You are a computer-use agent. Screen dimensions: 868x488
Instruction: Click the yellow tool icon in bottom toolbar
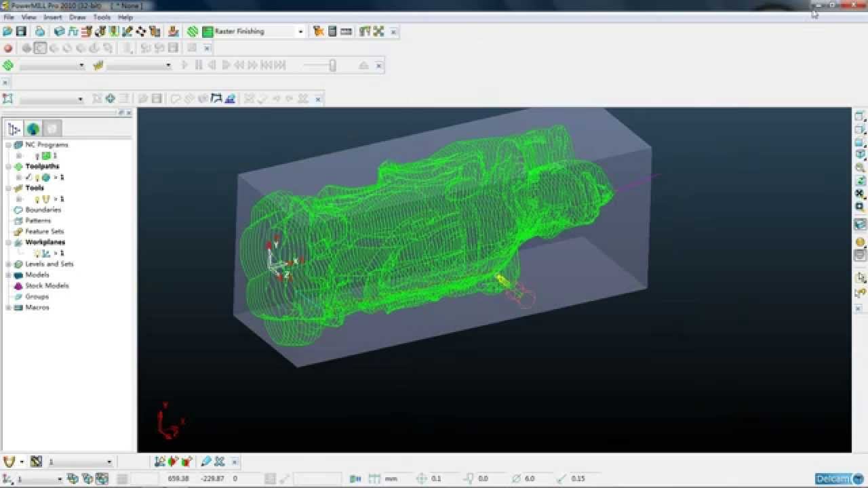[x=9, y=462]
